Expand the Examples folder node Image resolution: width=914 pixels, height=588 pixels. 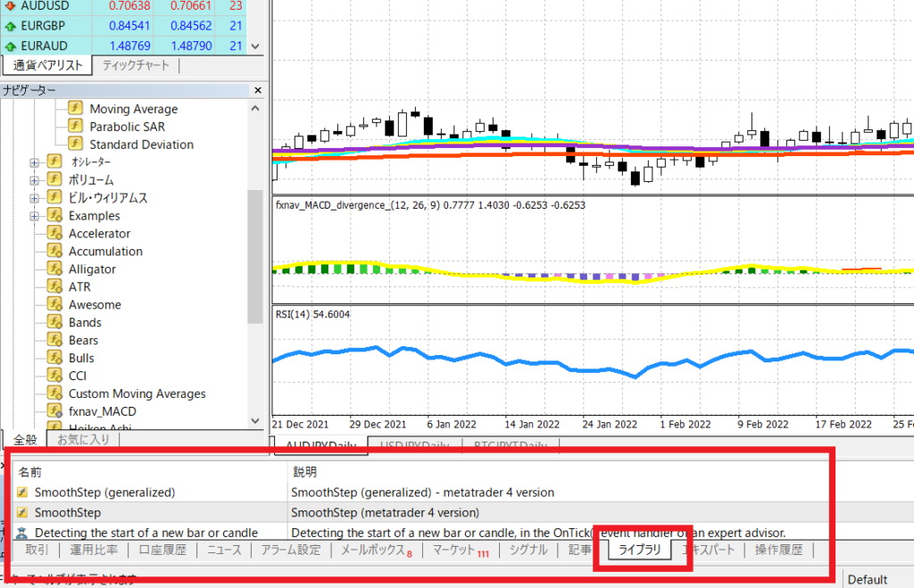point(35,216)
